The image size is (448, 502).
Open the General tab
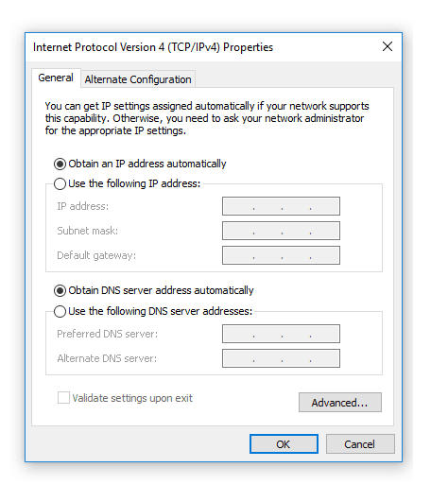(56, 78)
